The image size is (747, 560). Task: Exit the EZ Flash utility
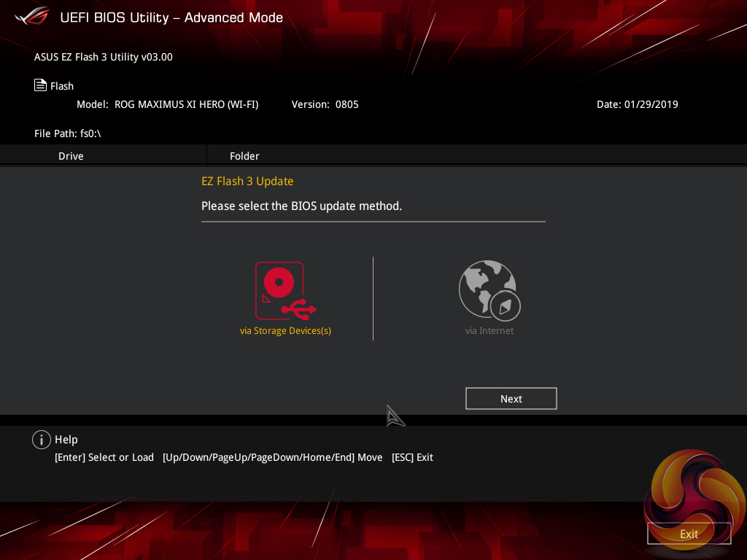click(x=689, y=534)
